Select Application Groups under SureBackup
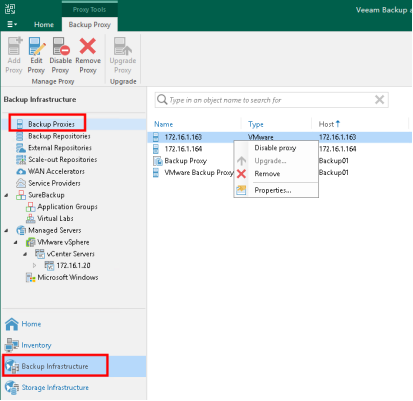 [67, 207]
